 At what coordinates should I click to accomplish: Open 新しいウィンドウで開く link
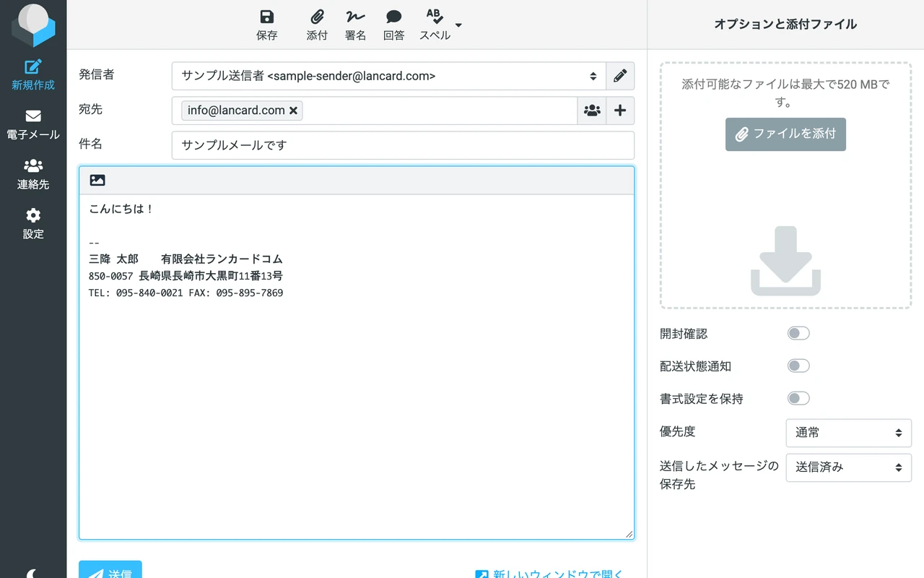pyautogui.click(x=549, y=574)
